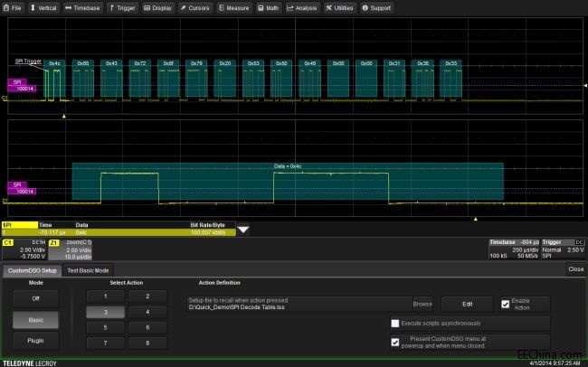The image size is (588, 367).
Task: Open the Cursors menu
Action: click(195, 8)
